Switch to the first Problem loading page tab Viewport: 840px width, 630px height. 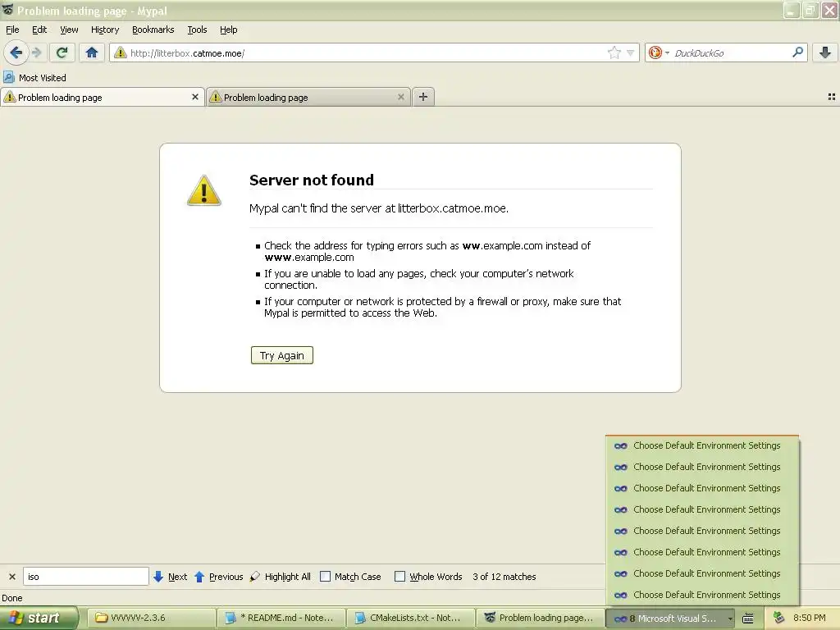tap(102, 98)
